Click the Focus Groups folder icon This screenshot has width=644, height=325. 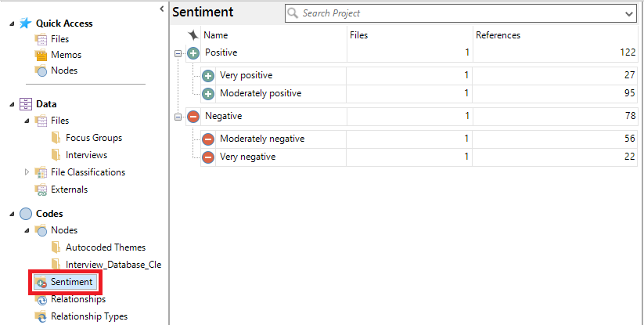[x=56, y=138]
